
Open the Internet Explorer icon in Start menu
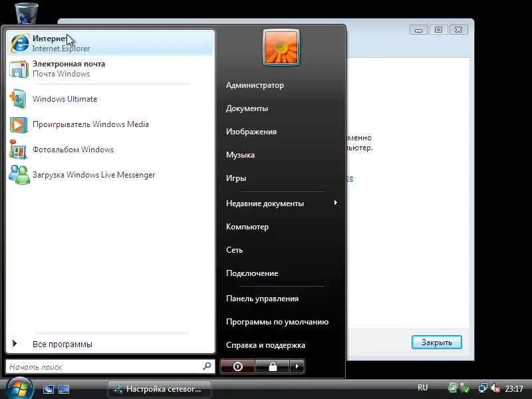19,43
